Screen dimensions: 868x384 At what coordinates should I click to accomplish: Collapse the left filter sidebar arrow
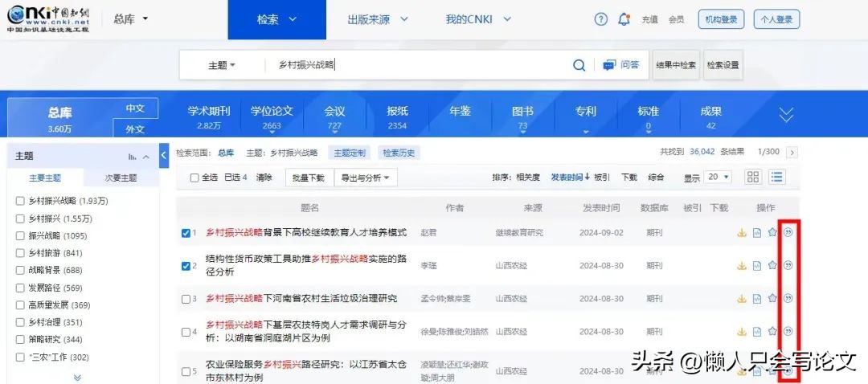[x=164, y=156]
